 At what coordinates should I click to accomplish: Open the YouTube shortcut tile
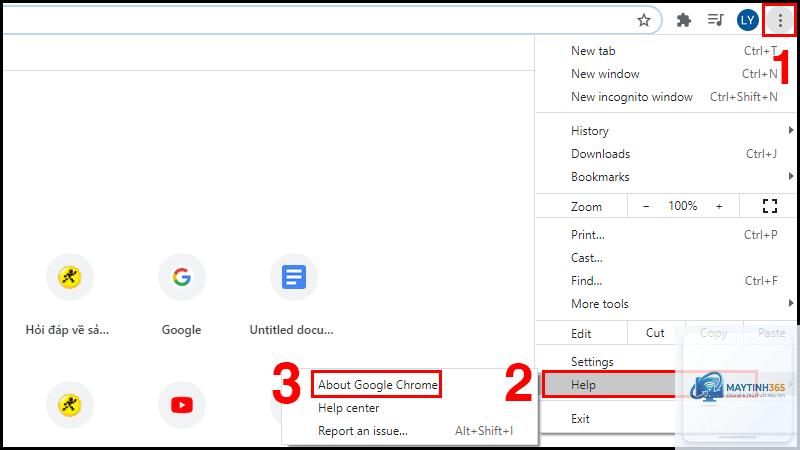(182, 405)
